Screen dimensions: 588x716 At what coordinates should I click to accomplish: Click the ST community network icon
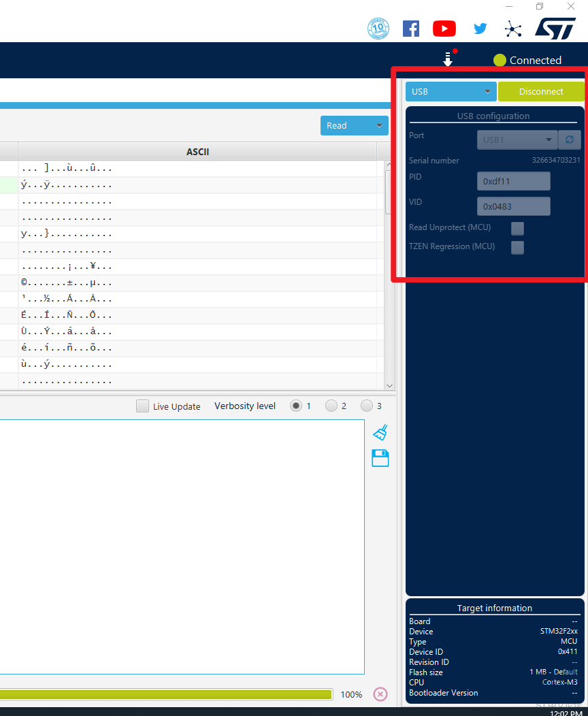(x=512, y=29)
